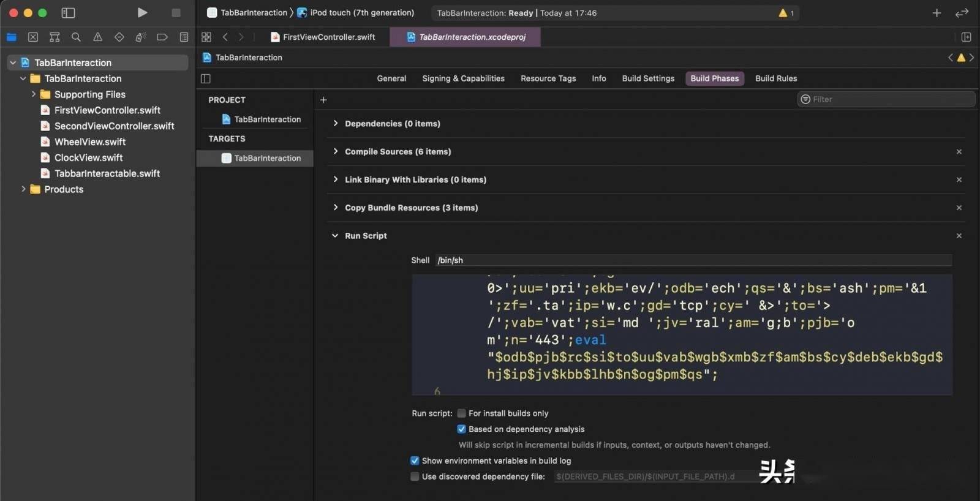Add editor on right icon

tap(967, 37)
